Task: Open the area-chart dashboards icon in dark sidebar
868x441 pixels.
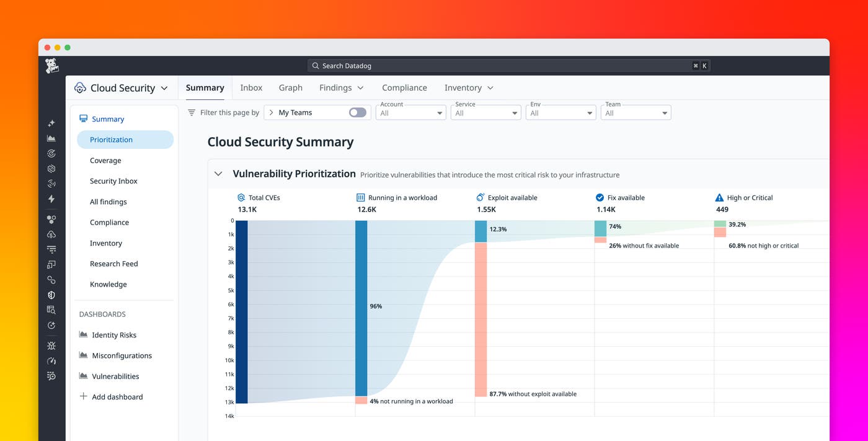Action: point(51,138)
